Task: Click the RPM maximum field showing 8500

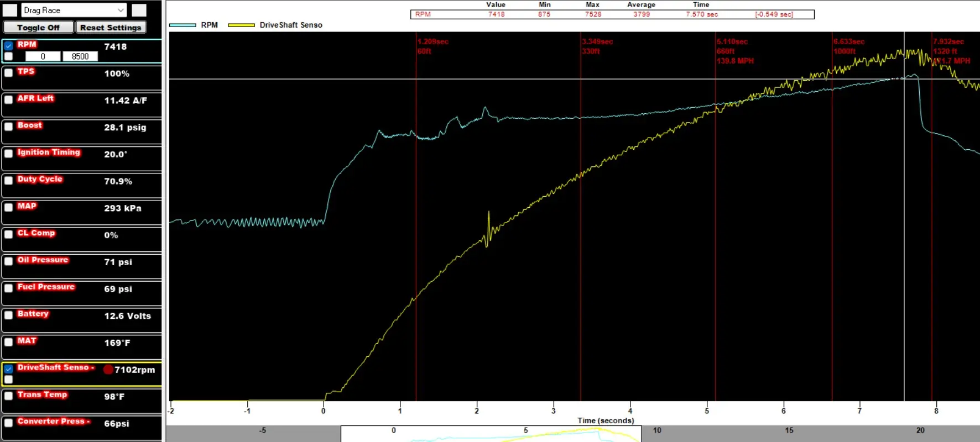Action: click(x=80, y=56)
